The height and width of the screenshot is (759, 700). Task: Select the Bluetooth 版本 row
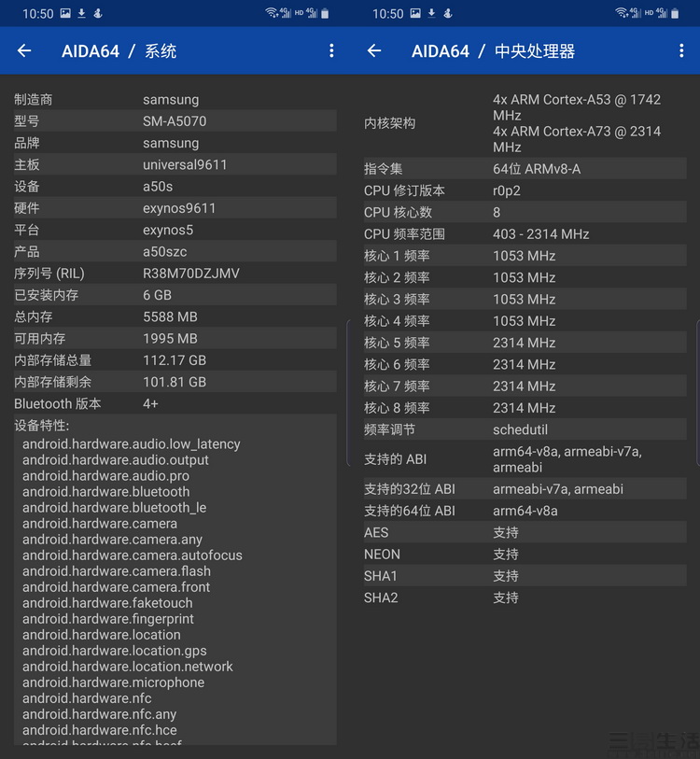click(175, 403)
